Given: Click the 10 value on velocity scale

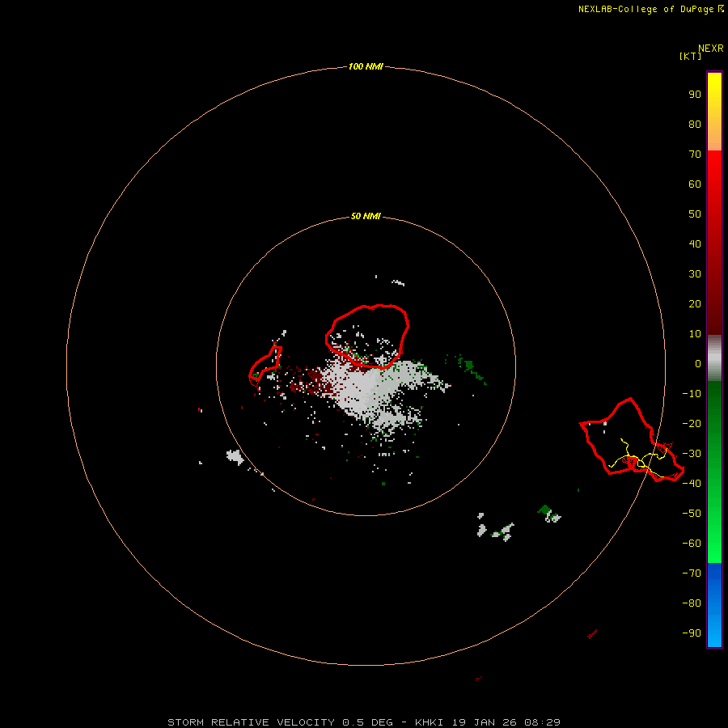Looking at the screenshot, I should point(695,334).
